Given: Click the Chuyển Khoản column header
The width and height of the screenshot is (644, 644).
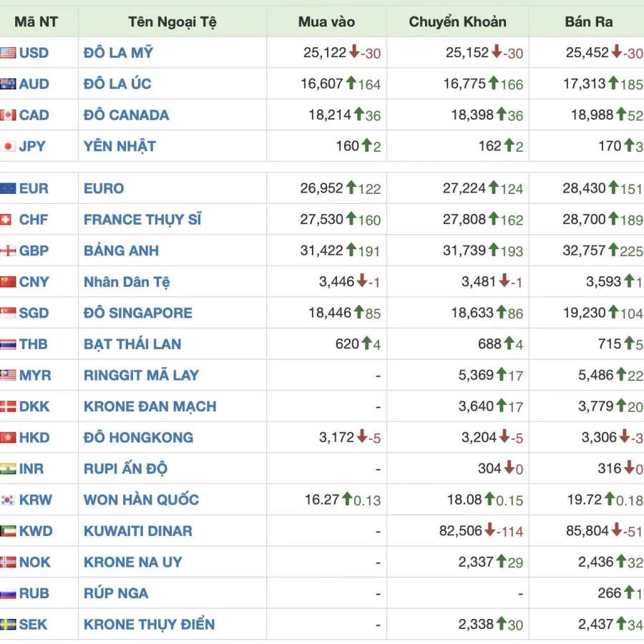Looking at the screenshot, I should pos(457,21).
